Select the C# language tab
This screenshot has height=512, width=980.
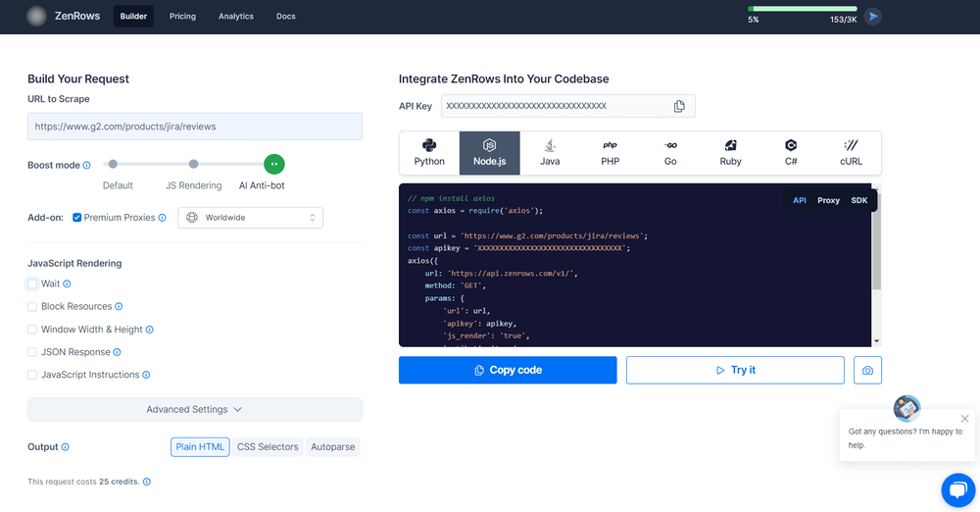791,153
